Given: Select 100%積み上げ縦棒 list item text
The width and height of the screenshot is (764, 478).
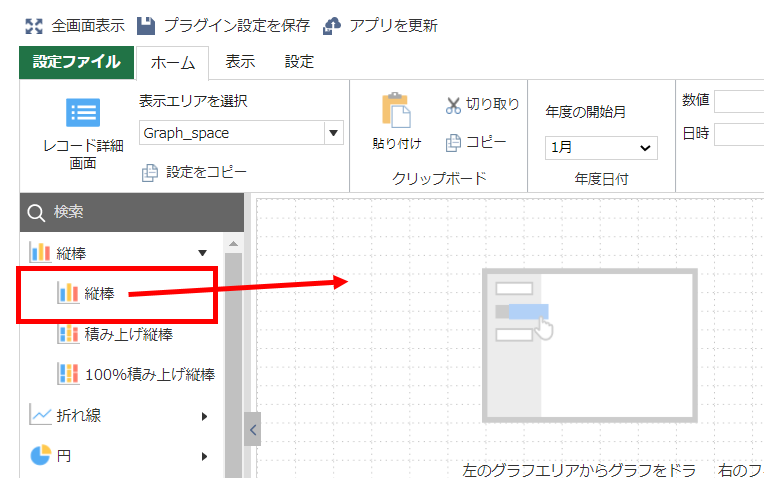Looking at the screenshot, I should (x=150, y=374).
